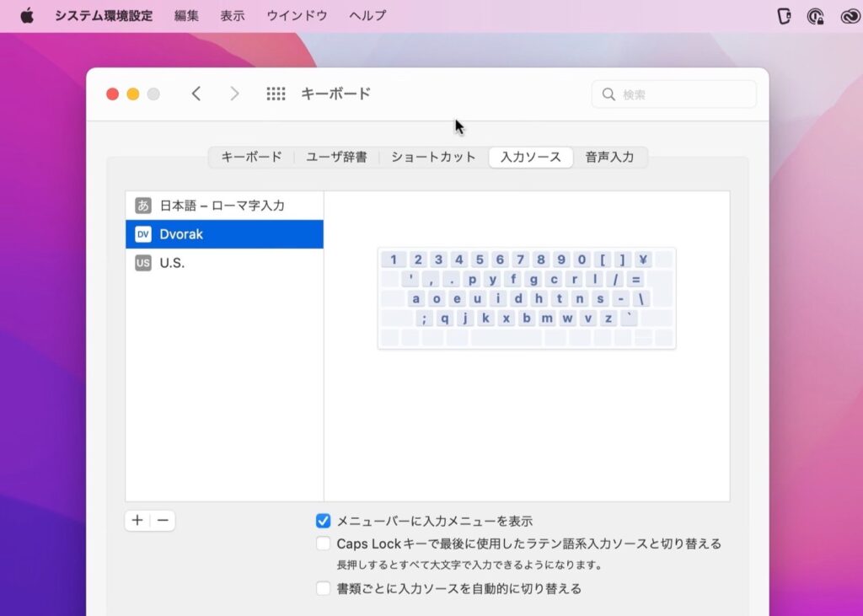Image resolution: width=863 pixels, height=616 pixels.
Task: Go forward with the right chevron button
Action: click(x=234, y=94)
